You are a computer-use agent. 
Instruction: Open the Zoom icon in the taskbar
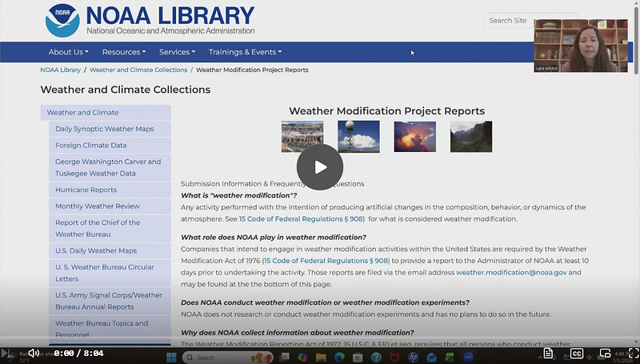(x=468, y=358)
